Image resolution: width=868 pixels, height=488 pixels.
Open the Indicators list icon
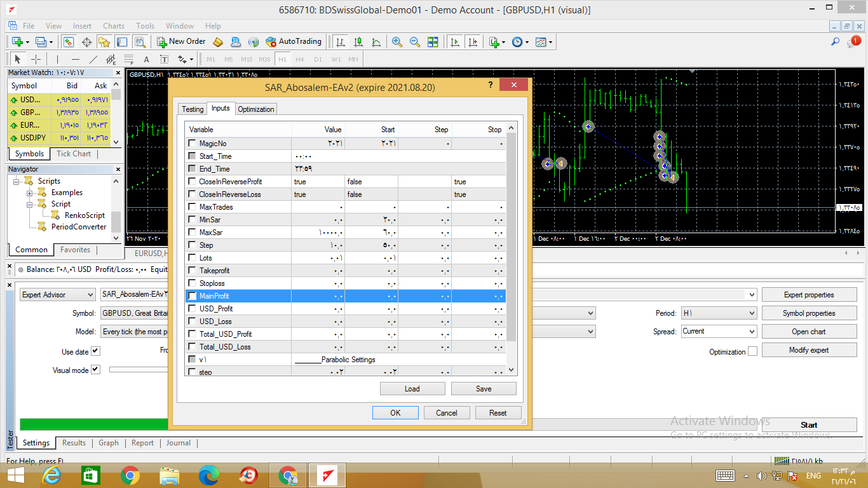point(494,42)
